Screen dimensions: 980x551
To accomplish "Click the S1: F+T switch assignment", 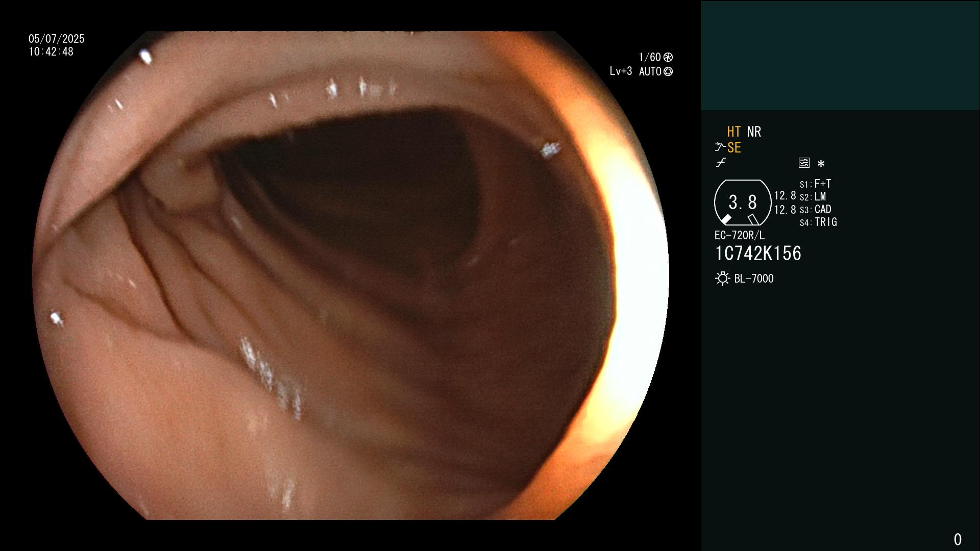I will [815, 184].
